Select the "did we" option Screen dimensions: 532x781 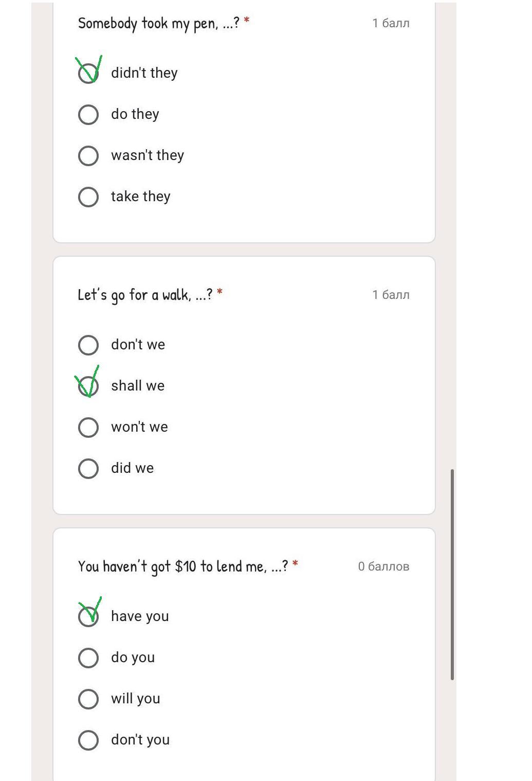tap(88, 468)
